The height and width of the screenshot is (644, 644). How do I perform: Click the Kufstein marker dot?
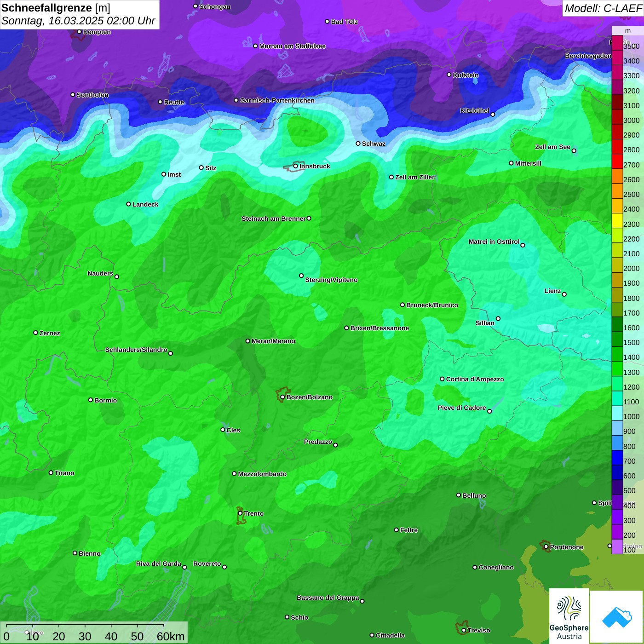(x=449, y=75)
